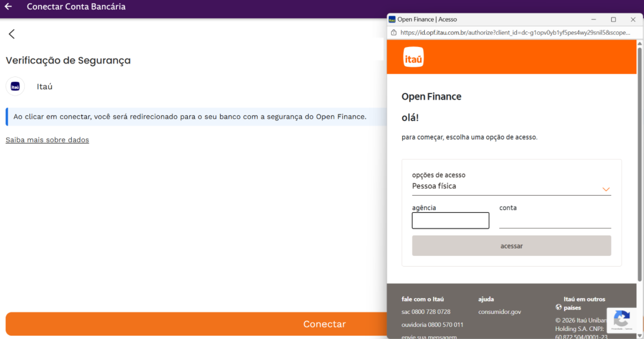Focus the conta input field
This screenshot has height=339, width=644.
[x=555, y=220]
